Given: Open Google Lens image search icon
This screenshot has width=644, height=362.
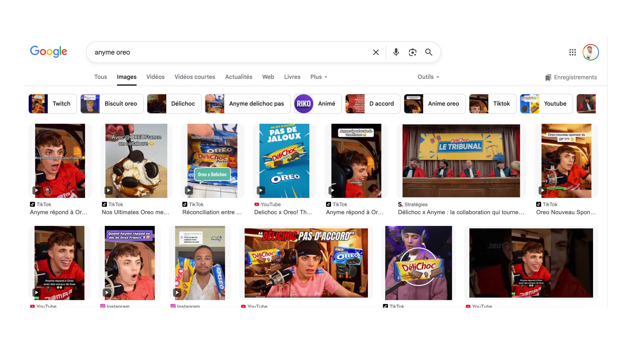Looking at the screenshot, I should coord(412,52).
